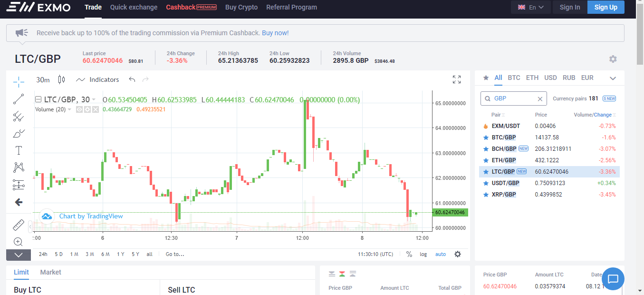Filter pairs by the BTC tab
Screen dimensions: 644x295
coord(514,78)
